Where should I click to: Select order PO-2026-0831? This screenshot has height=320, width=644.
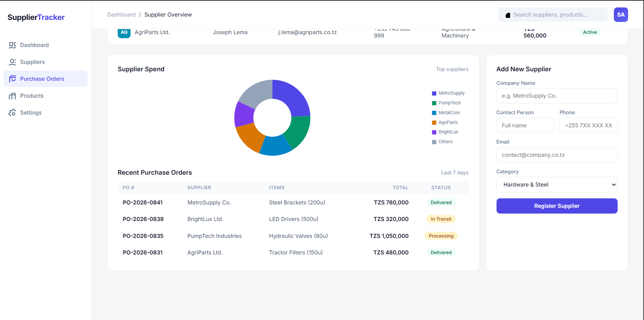pos(143,252)
